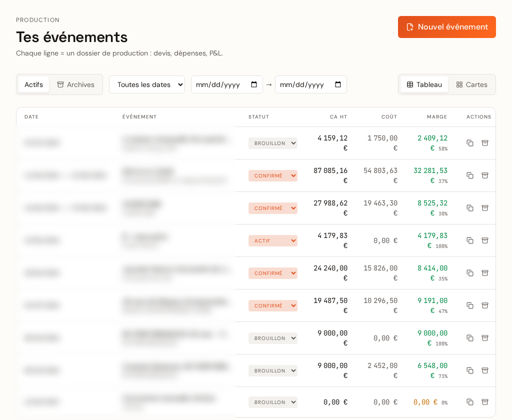Duplicate the event with 4 159,12 € revenue
Screen dimensions: 512x420
click(470, 143)
